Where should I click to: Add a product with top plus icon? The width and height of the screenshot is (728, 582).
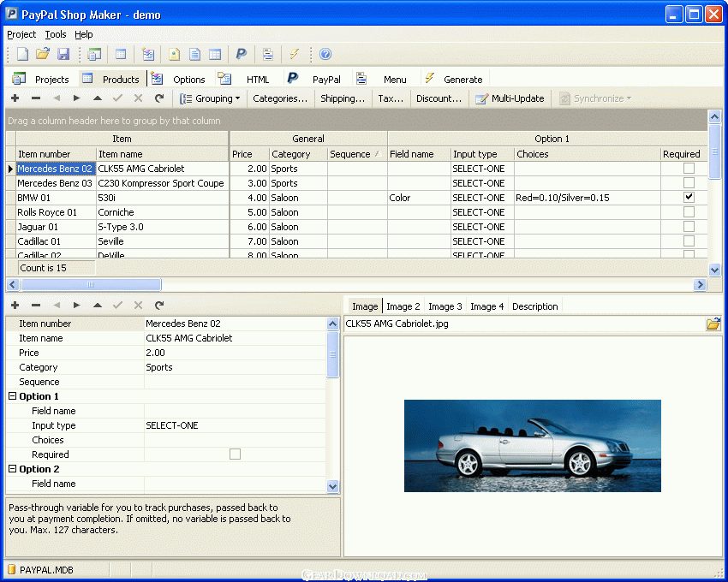(15, 98)
